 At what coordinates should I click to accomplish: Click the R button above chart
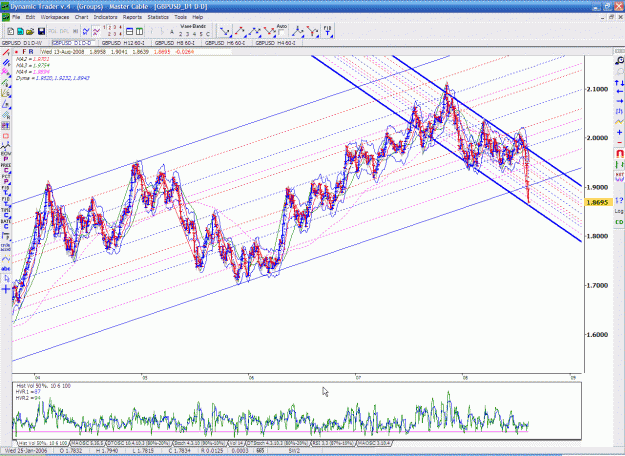pyautogui.click(x=31, y=52)
